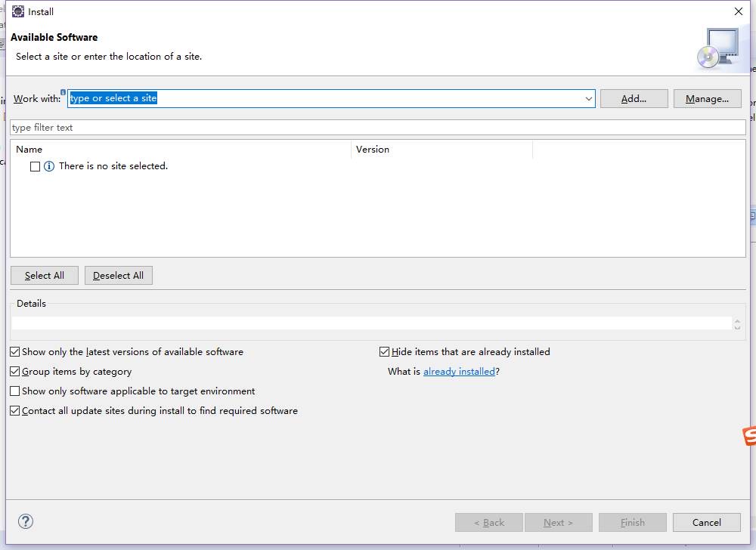
Task: Uncheck Hide items that are already installed
Action: (384, 352)
